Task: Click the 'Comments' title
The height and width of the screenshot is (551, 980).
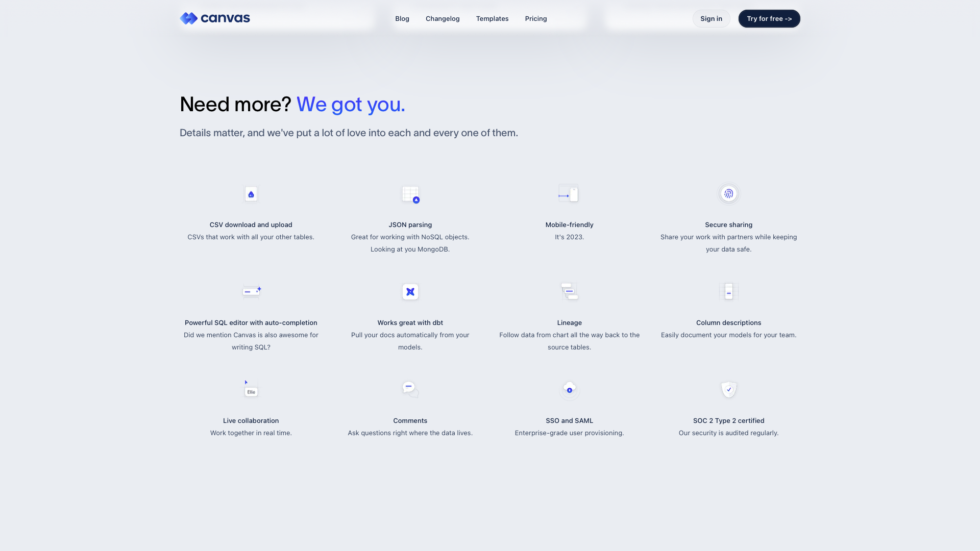Action: point(410,420)
